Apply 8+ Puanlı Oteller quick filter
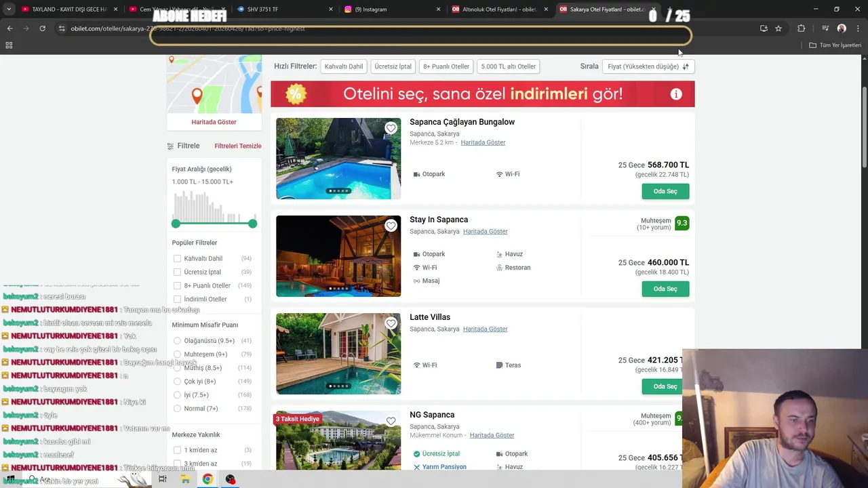868x488 pixels. (x=446, y=66)
